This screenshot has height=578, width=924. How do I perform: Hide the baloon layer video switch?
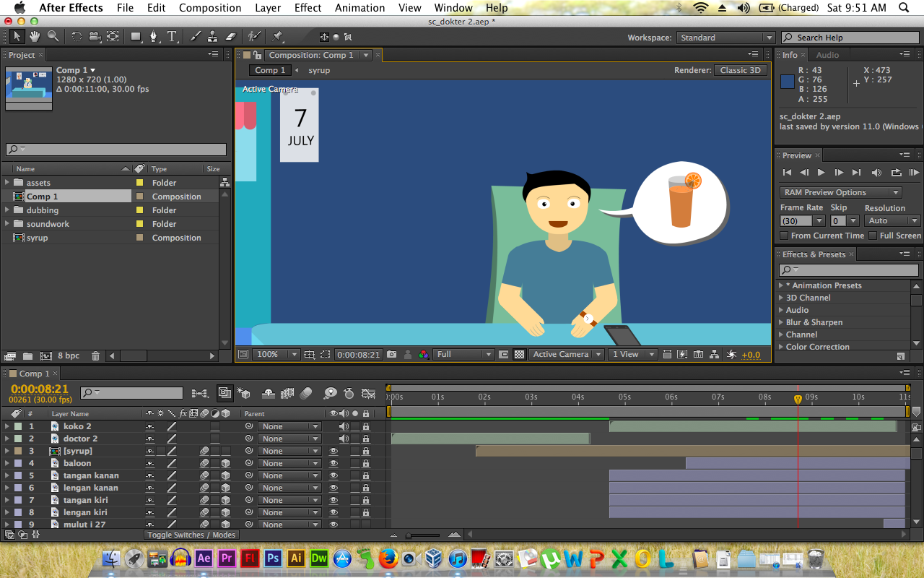[334, 463]
